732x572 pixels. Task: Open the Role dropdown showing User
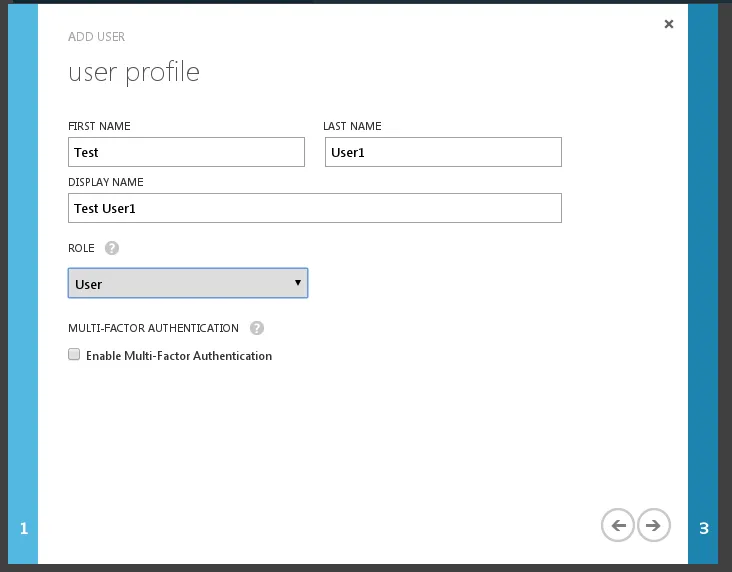(188, 283)
